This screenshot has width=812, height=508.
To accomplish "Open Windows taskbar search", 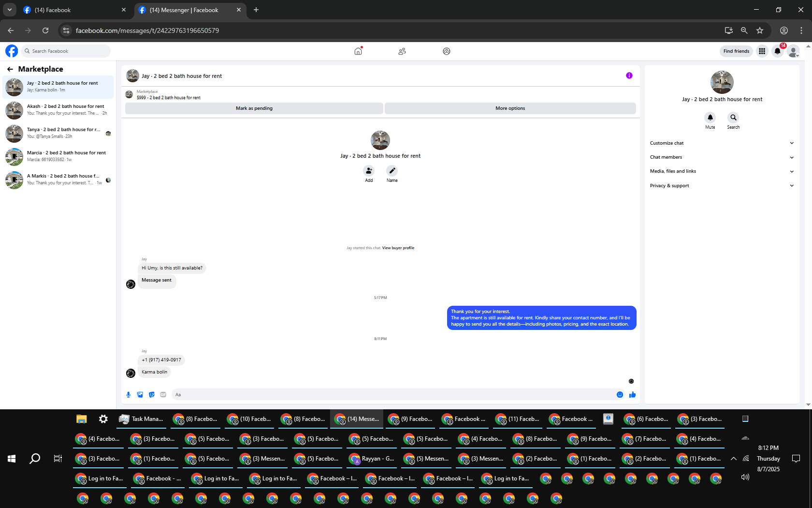I will [x=35, y=459].
